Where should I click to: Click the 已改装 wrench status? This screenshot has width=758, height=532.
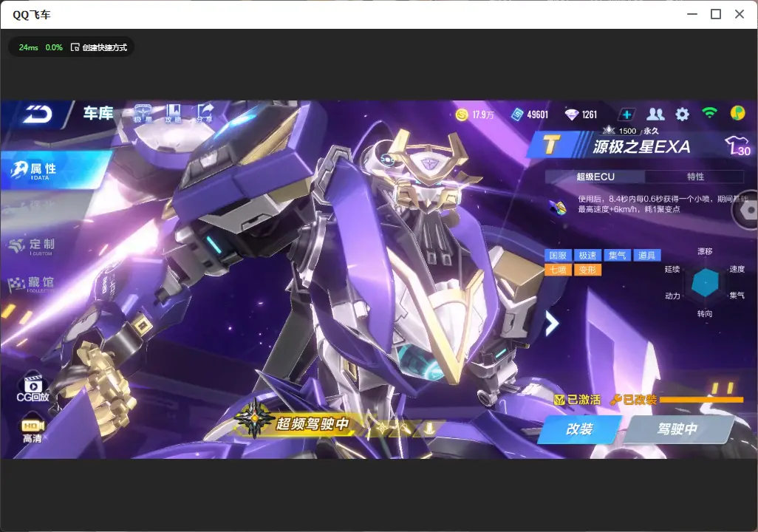(x=634, y=400)
